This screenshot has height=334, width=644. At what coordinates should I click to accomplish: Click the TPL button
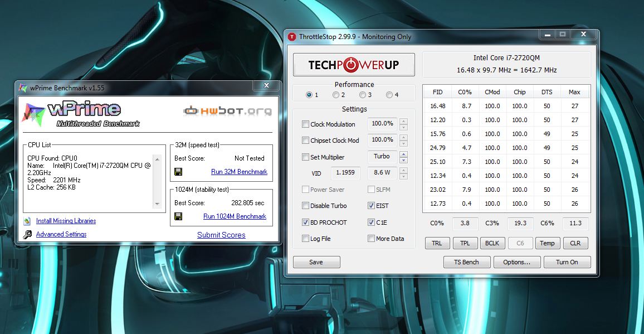465,243
